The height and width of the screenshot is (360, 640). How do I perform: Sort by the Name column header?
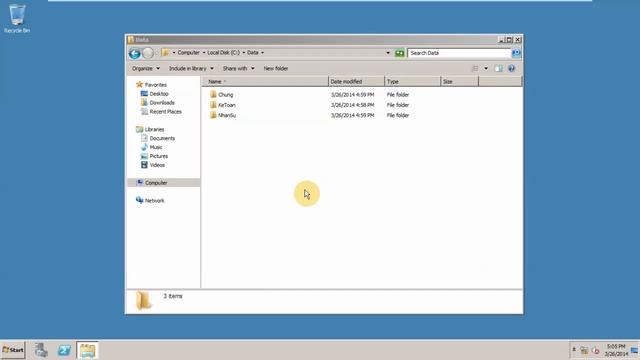tap(265, 82)
